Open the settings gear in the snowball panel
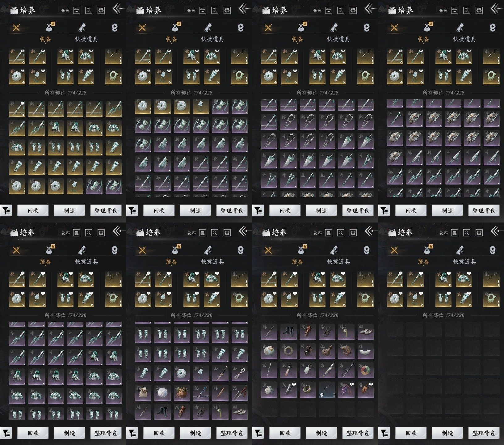This screenshot has height=445, width=504. click(227, 233)
